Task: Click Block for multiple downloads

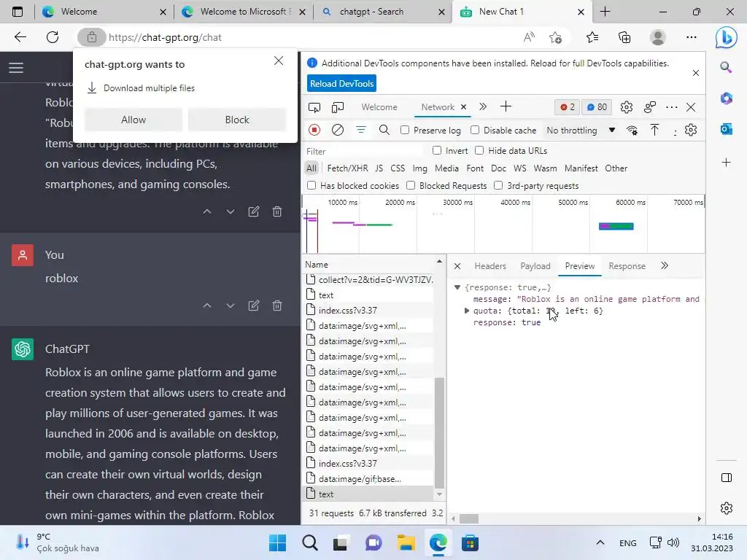Action: click(x=237, y=120)
